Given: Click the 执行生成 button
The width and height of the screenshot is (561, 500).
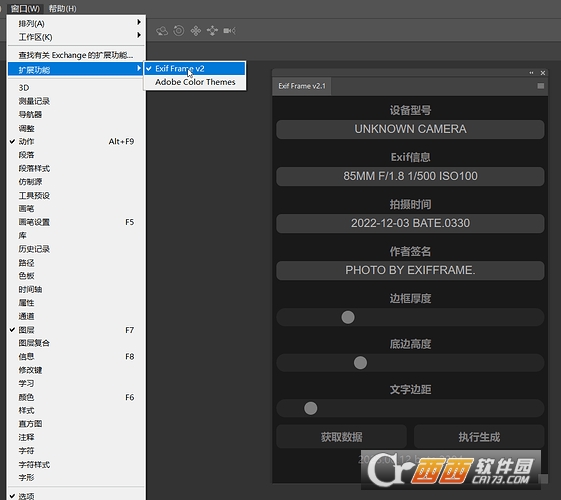Looking at the screenshot, I should 479,437.
